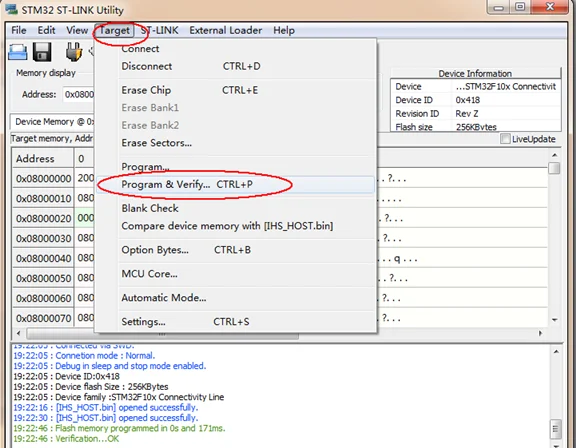576x448 pixels.
Task: Open the Help menu
Action: 284,30
